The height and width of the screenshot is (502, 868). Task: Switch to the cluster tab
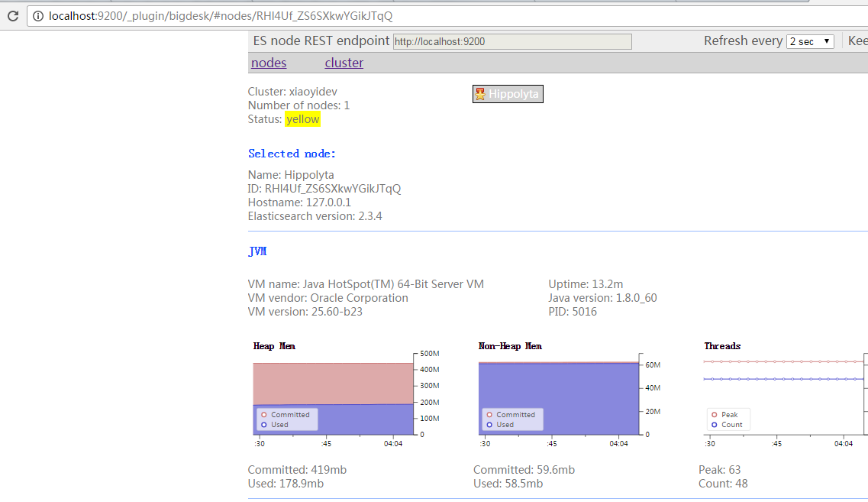coord(344,63)
